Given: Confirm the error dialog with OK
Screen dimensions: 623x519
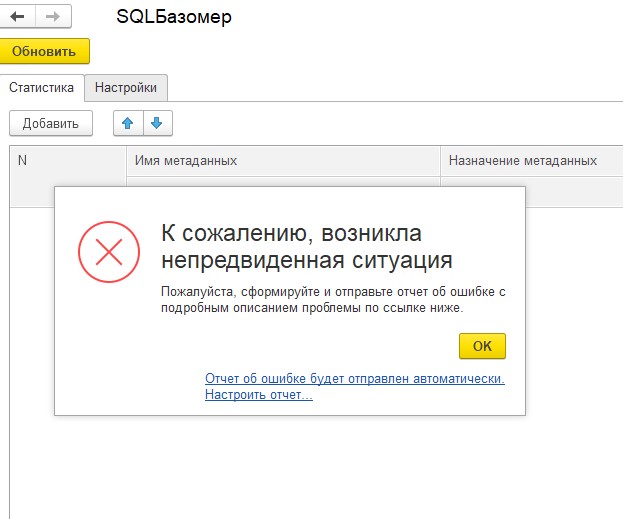Looking at the screenshot, I should [x=482, y=346].
